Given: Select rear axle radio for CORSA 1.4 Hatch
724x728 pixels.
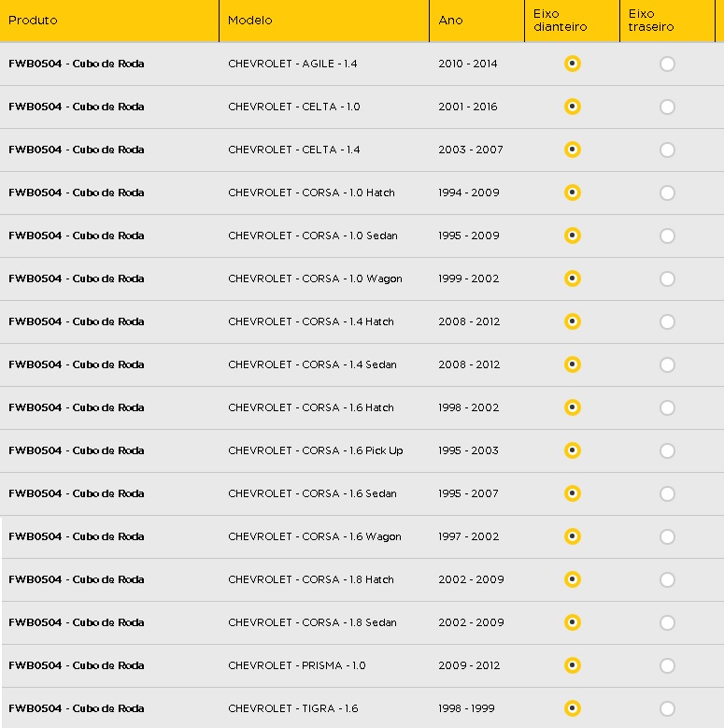Looking at the screenshot, I should 667,322.
